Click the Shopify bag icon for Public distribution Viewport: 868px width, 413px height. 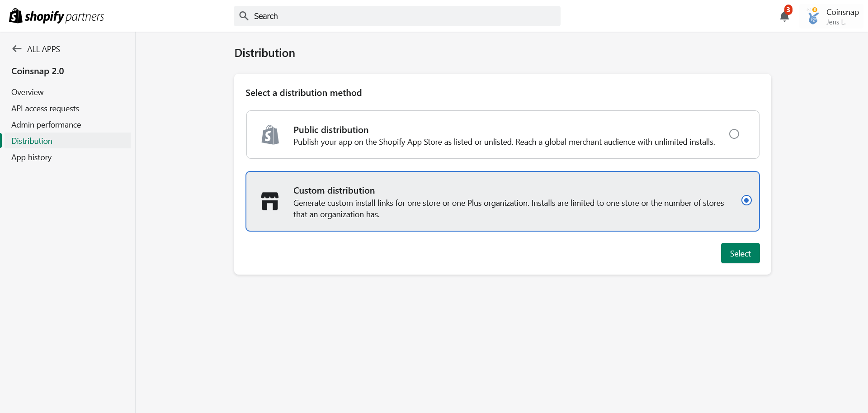pyautogui.click(x=270, y=135)
